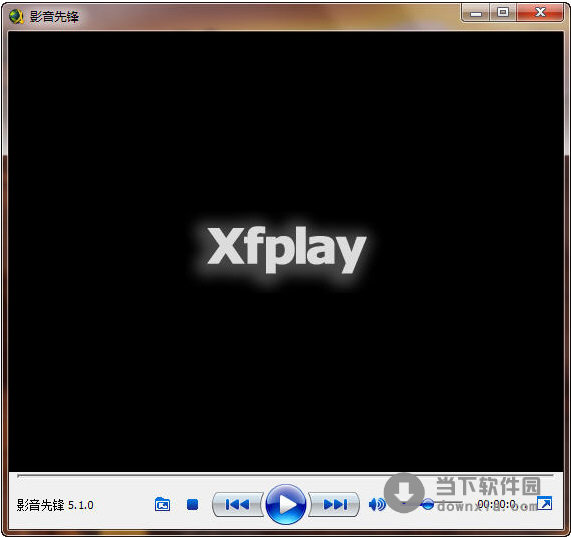This screenshot has width=571, height=537.
Task: Click the playback seek bar
Action: click(285, 475)
